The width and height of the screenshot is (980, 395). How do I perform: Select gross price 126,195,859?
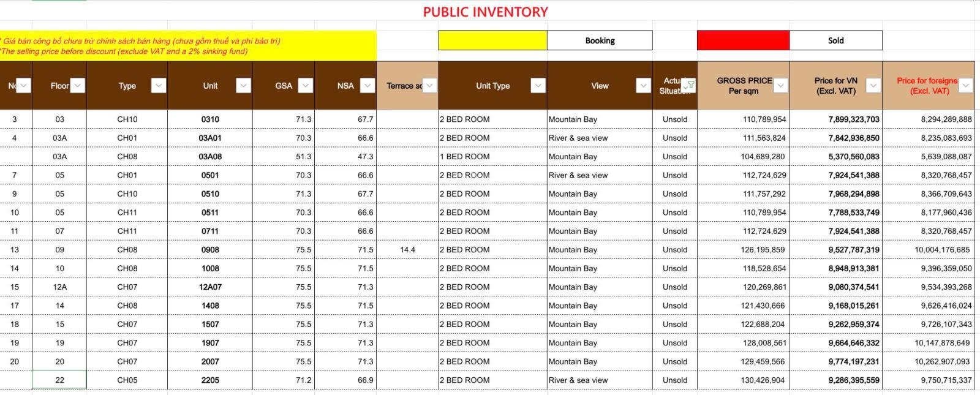point(744,250)
